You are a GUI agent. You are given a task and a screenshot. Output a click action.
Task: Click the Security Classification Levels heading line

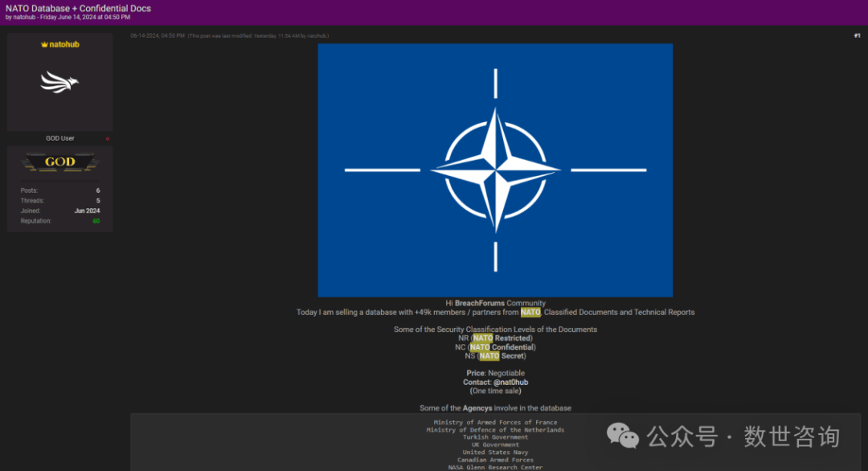[495, 330]
